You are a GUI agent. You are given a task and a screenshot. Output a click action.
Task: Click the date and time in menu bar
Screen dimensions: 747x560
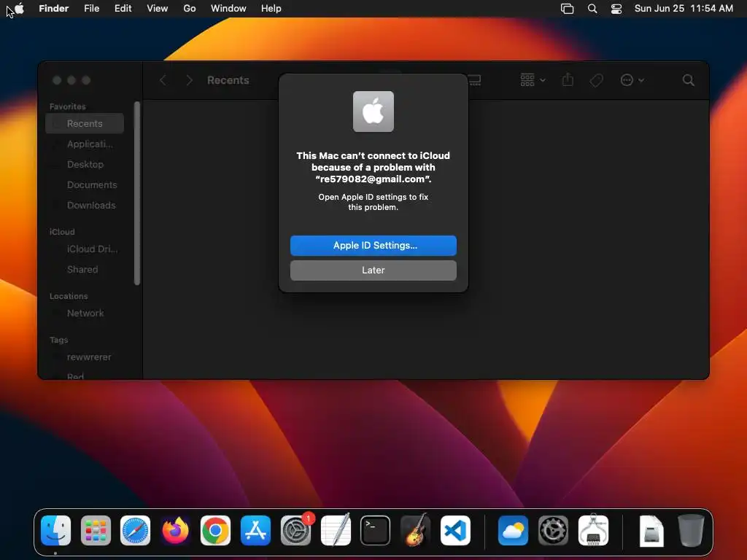coord(684,9)
